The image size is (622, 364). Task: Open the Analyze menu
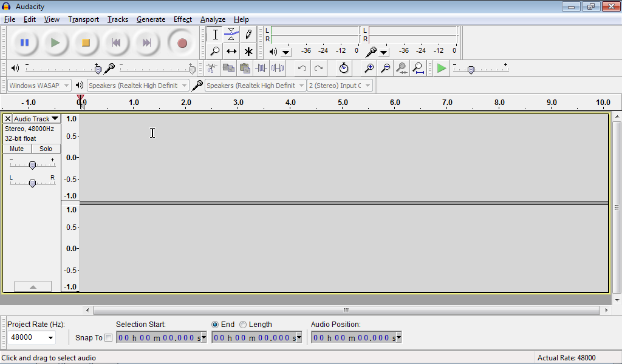coord(213,19)
